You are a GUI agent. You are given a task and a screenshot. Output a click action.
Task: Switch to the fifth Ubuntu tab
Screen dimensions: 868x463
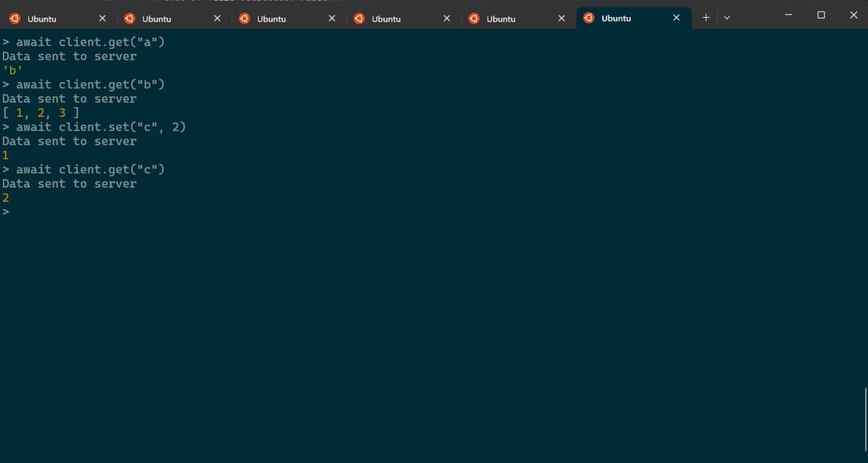517,19
